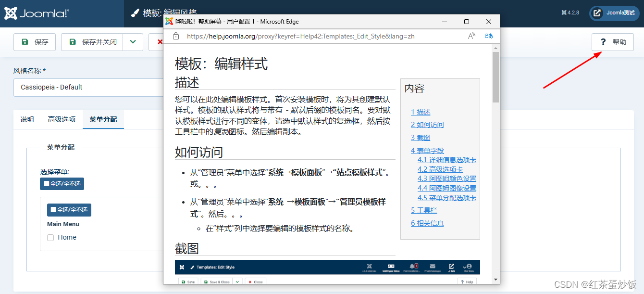The width and height of the screenshot is (644, 294).
Task: Click the 保存 save button
Action: (x=35, y=42)
